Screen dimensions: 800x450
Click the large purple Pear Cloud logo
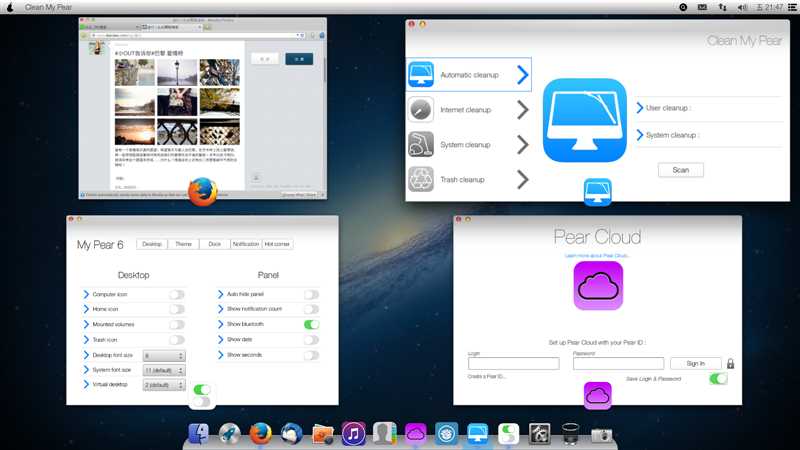pos(598,286)
